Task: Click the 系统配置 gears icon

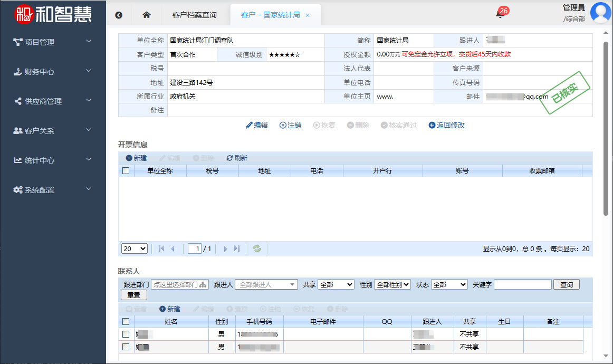Action: [18, 189]
